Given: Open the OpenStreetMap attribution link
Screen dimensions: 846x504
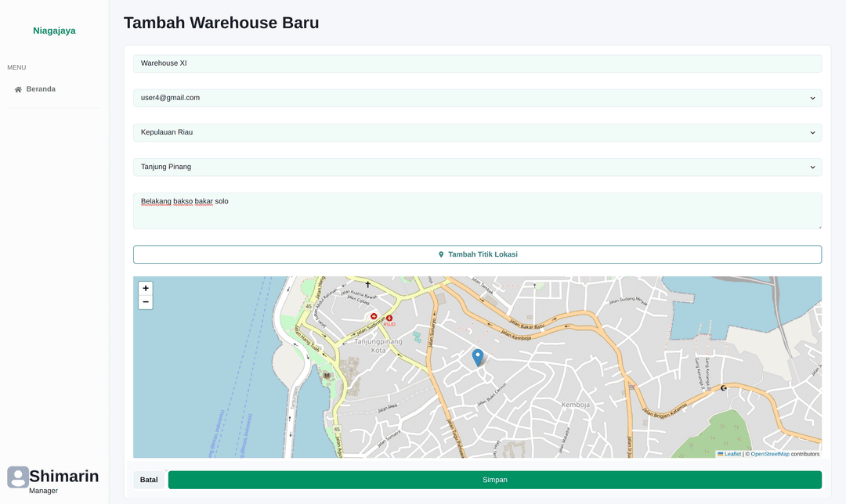Looking at the screenshot, I should pyautogui.click(x=770, y=454).
